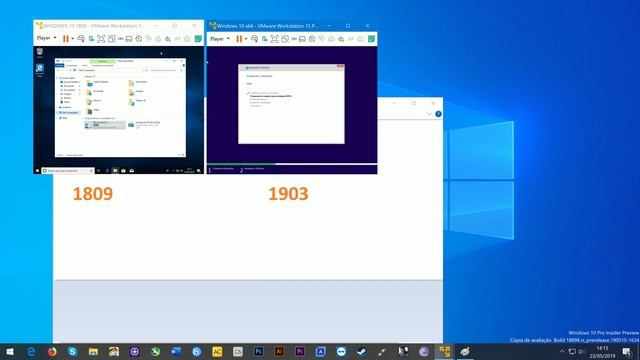Expand the power options arrow beside Pause in the 1809 window
This screenshot has height=360, width=640.
tap(72, 39)
